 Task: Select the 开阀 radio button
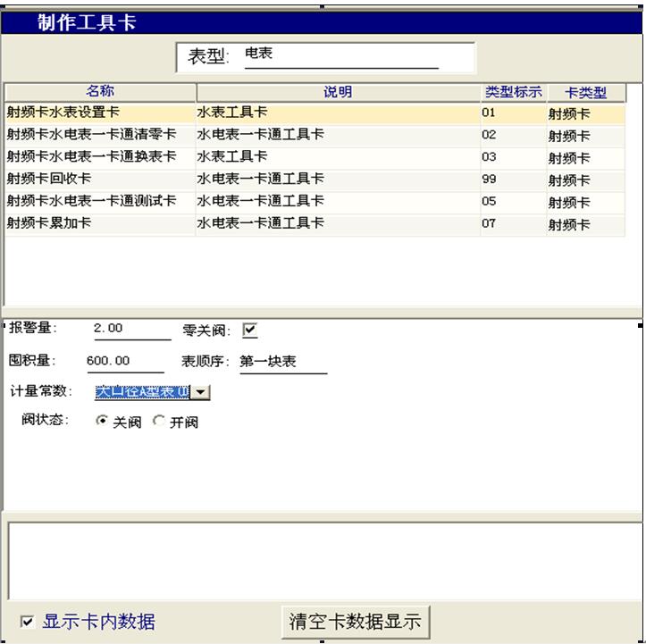(x=159, y=422)
